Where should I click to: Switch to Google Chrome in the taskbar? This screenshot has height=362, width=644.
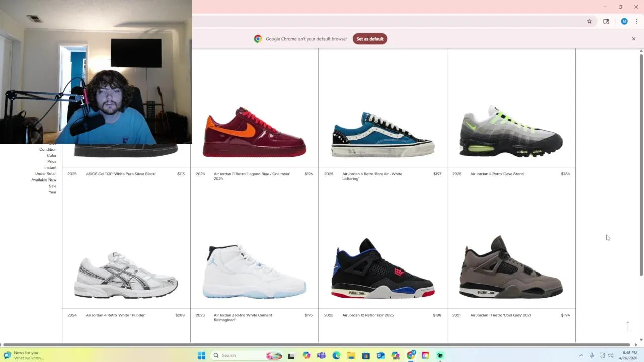[x=411, y=355]
